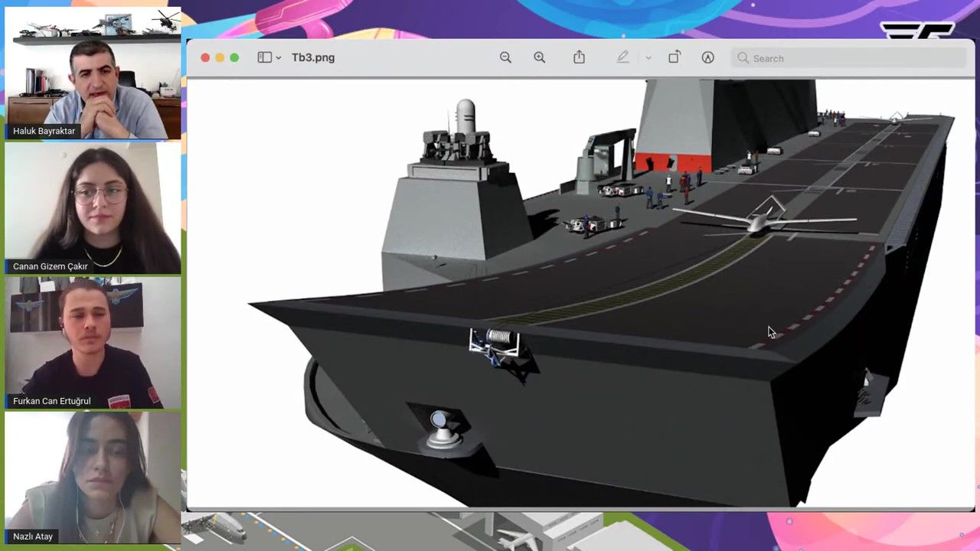Open the Share menu icon
Image resolution: width=980 pixels, height=551 pixels.
[580, 57]
